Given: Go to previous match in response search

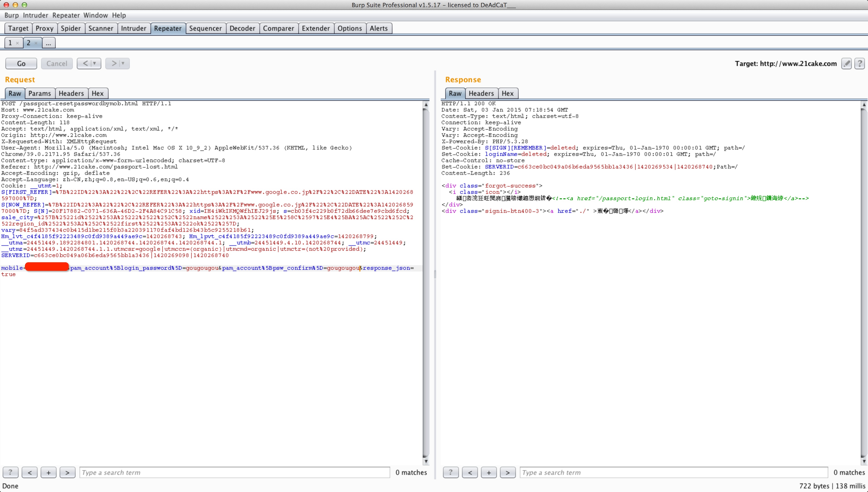Looking at the screenshot, I should pyautogui.click(x=470, y=472).
